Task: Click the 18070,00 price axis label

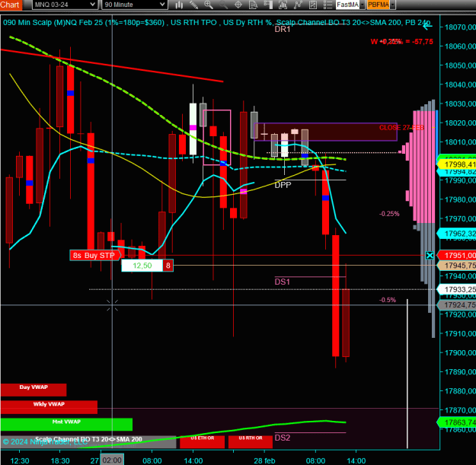Action: point(460,27)
